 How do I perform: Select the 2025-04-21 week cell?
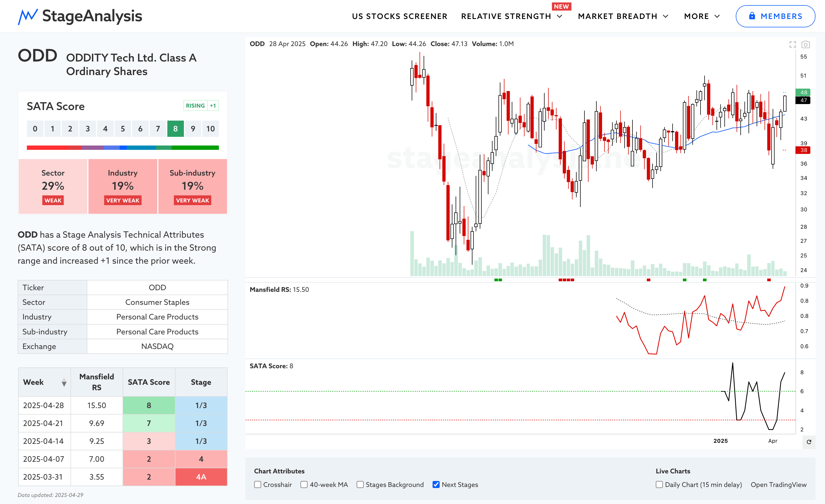pos(44,423)
